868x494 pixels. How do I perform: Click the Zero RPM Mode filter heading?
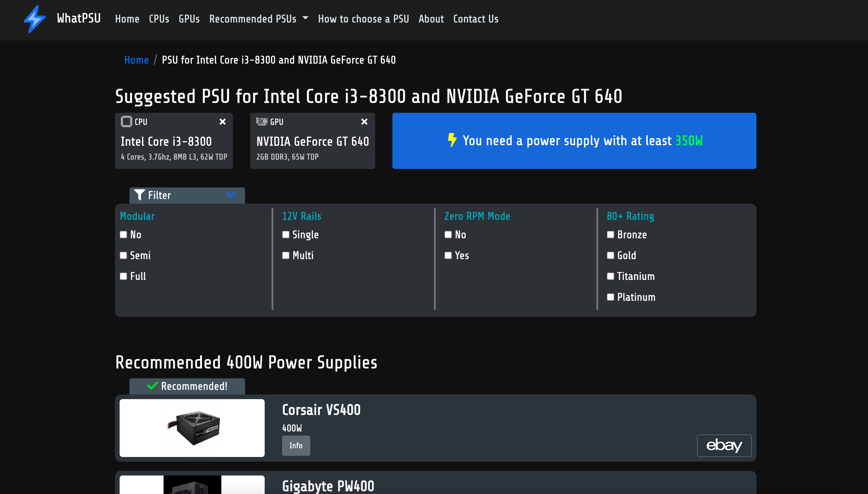tap(477, 216)
